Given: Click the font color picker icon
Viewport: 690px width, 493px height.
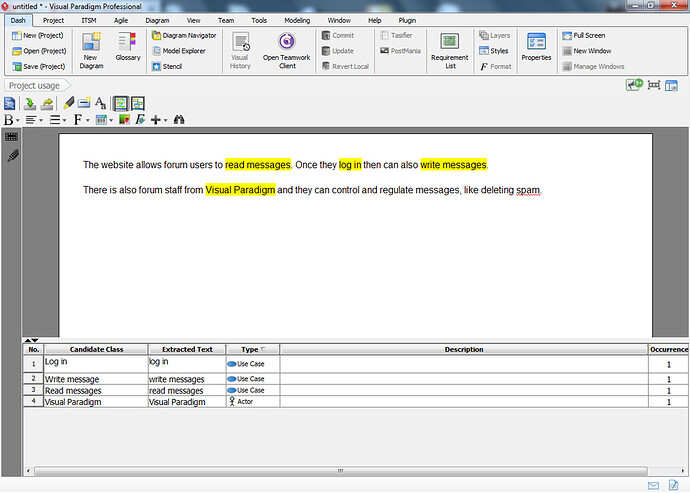Looking at the screenshot, I should tap(125, 120).
